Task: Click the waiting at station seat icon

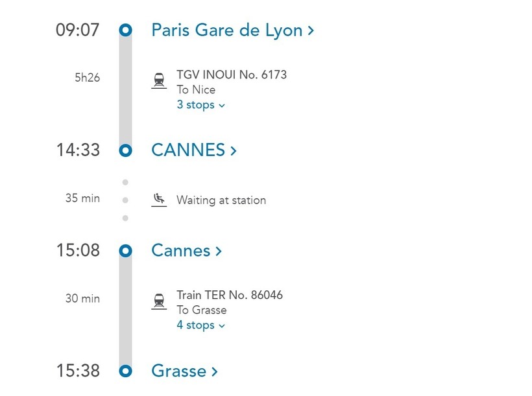Action: click(x=159, y=200)
